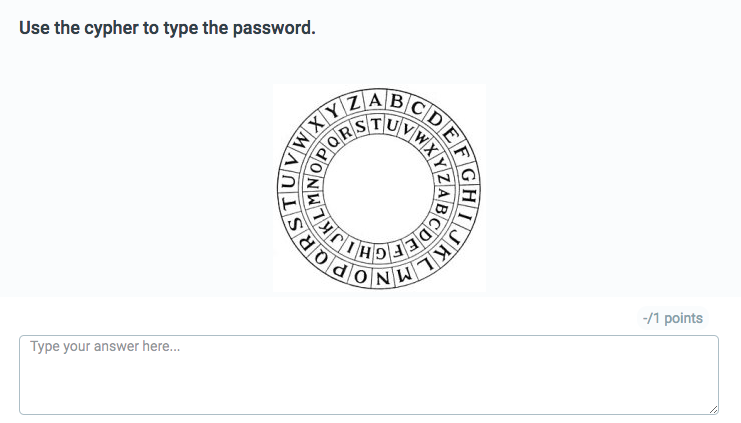Screen dimensions: 741x423
Task: Click the text area resize handle
Action: click(x=713, y=409)
